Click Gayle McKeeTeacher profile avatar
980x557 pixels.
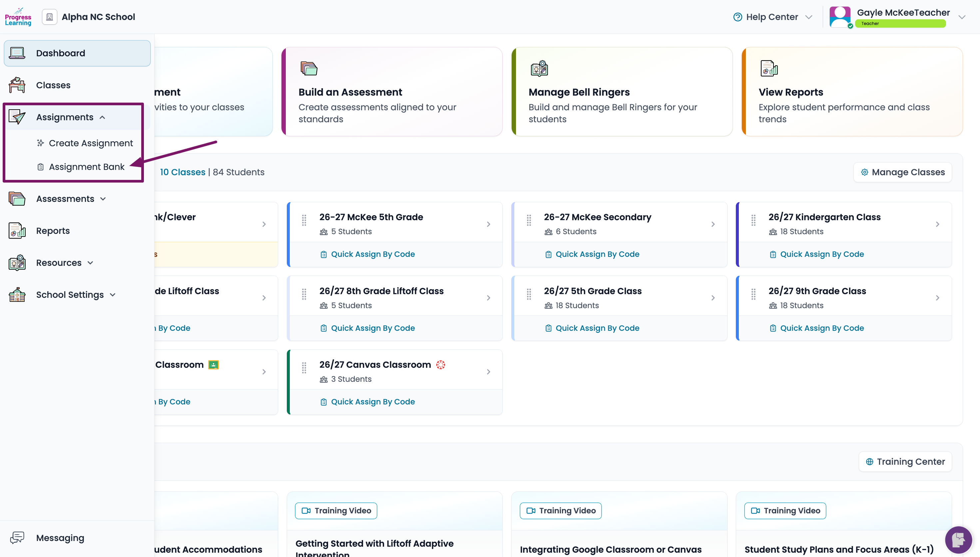(840, 17)
